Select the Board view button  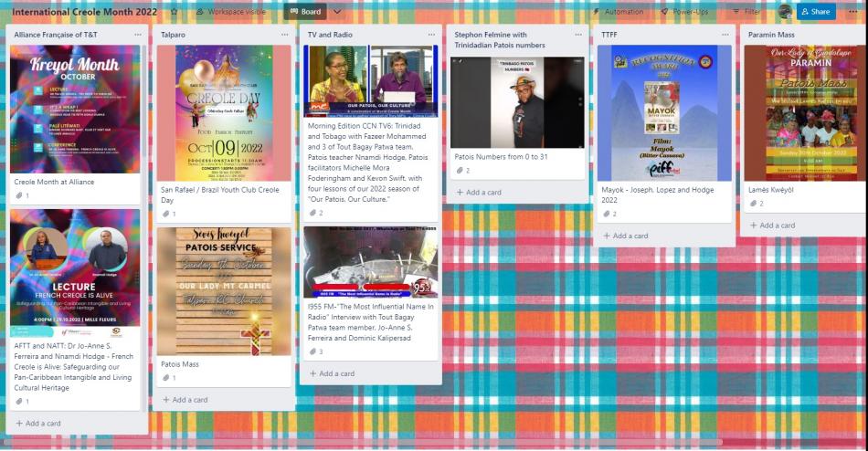click(x=305, y=11)
